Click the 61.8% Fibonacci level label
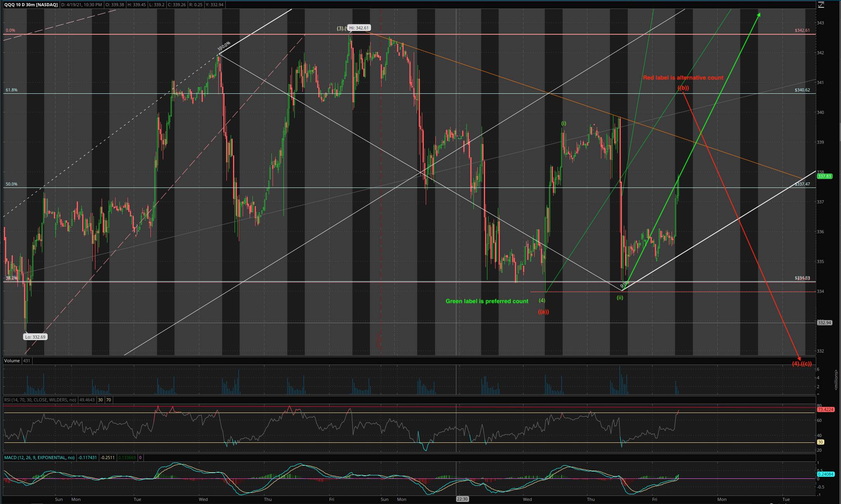This screenshot has width=841, height=504. click(11, 90)
